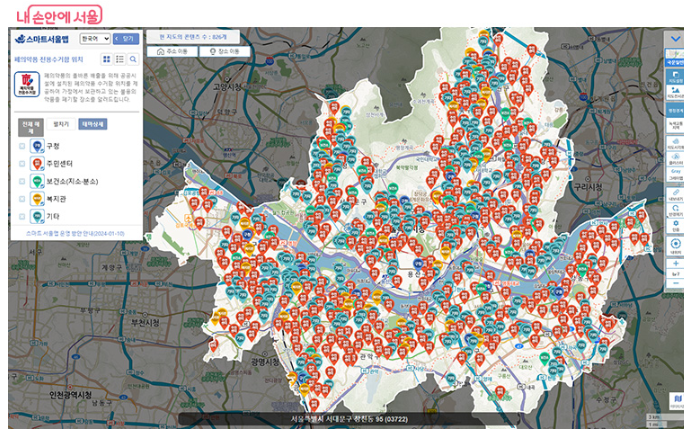The width and height of the screenshot is (684, 430).
Task: Toggle the 클러스터 tool
Action: (675, 159)
